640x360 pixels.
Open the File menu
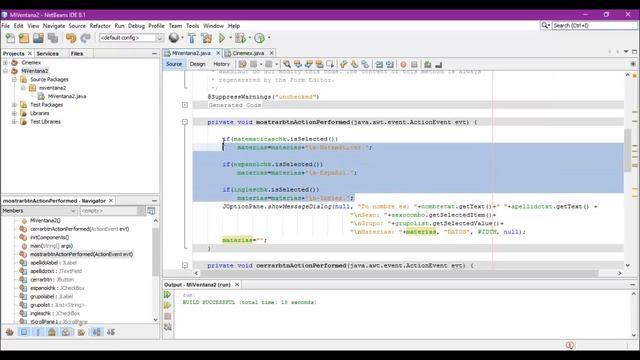(6, 26)
